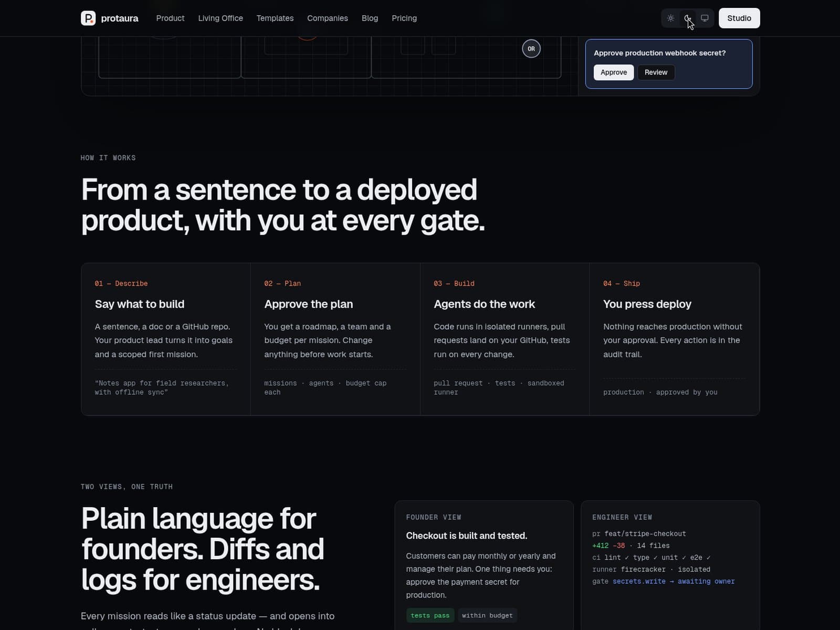Click the '04 — Ship' step label
840x630 pixels.
point(622,283)
